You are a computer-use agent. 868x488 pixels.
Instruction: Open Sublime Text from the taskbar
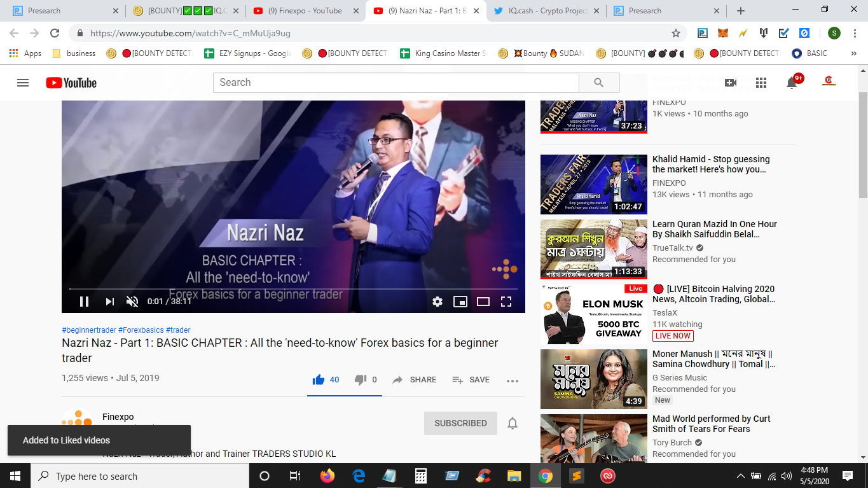pyautogui.click(x=576, y=476)
